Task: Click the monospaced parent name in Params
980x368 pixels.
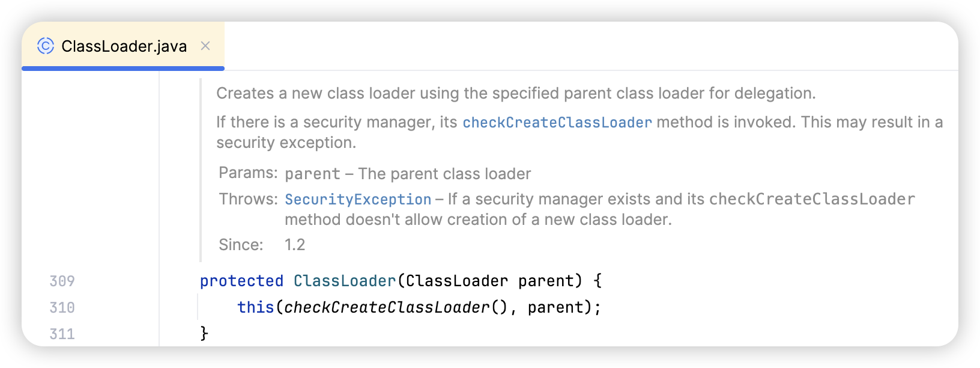Action: click(312, 174)
